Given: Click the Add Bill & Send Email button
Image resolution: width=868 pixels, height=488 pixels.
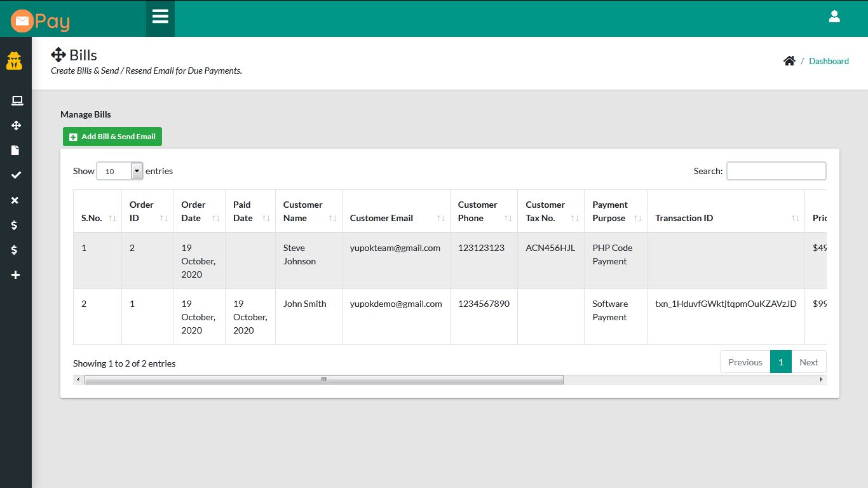Looking at the screenshot, I should pyautogui.click(x=112, y=136).
